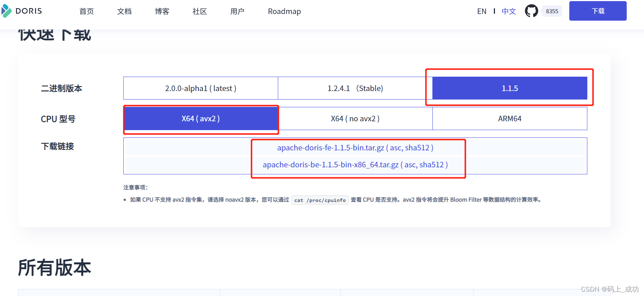
Task: Switch language to EN
Action: click(x=482, y=11)
